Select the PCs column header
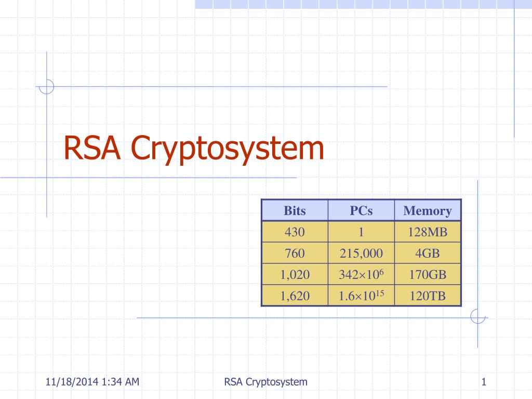The image size is (532, 399). [x=361, y=210]
